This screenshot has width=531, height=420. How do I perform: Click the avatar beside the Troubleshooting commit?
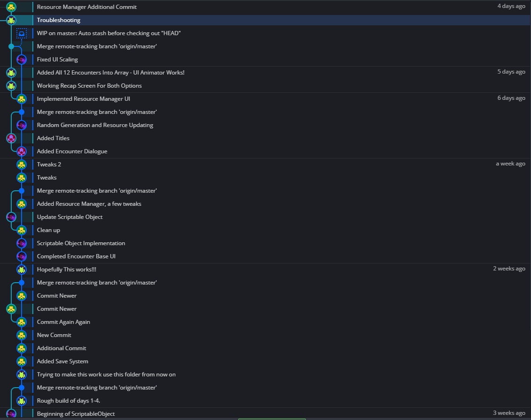coord(11,20)
